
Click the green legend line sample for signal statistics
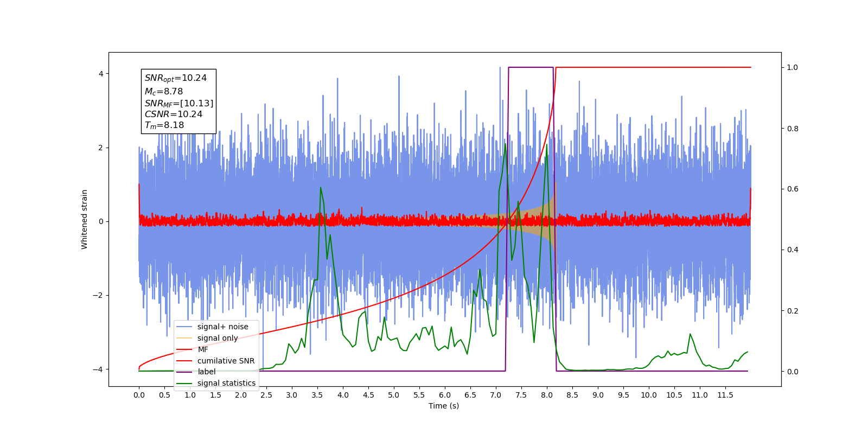tap(184, 383)
